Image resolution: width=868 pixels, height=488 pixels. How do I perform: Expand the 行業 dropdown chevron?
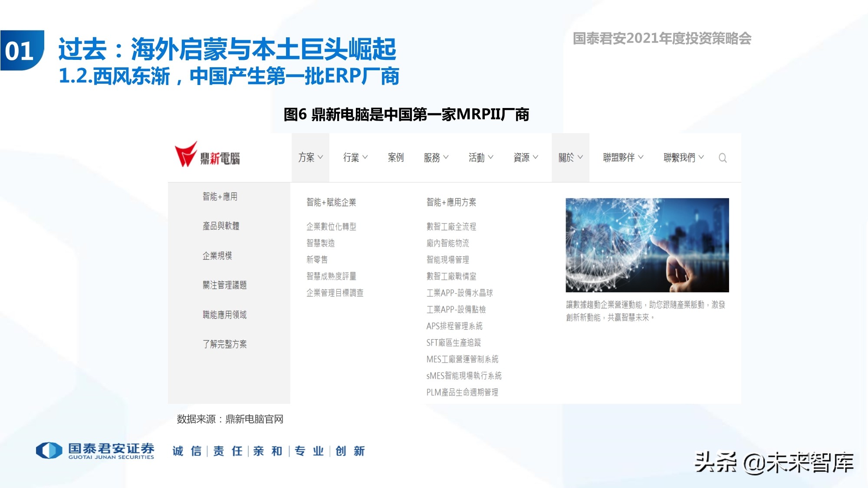coord(365,157)
